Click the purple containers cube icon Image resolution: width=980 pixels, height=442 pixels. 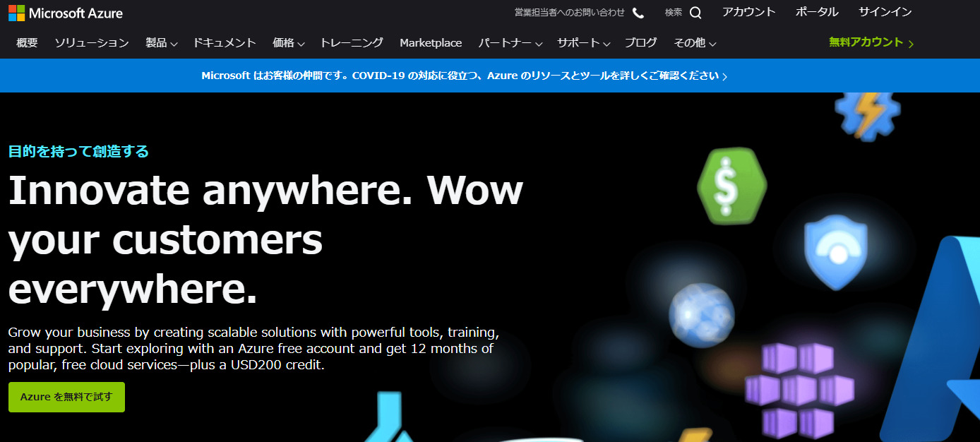coord(799,389)
